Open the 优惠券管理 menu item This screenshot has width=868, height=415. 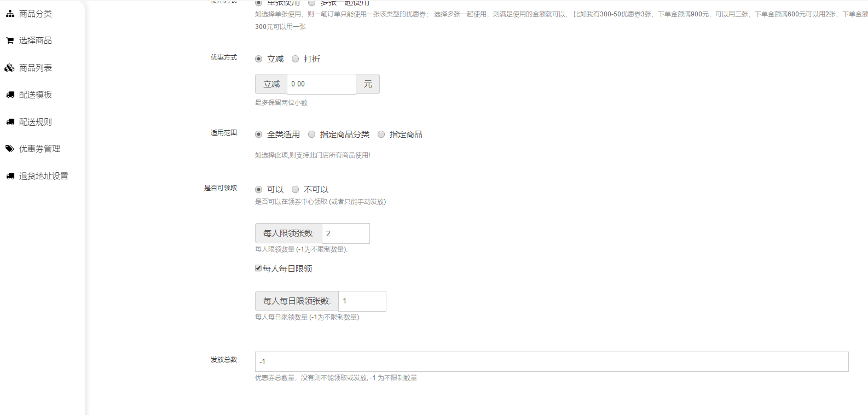tap(39, 149)
